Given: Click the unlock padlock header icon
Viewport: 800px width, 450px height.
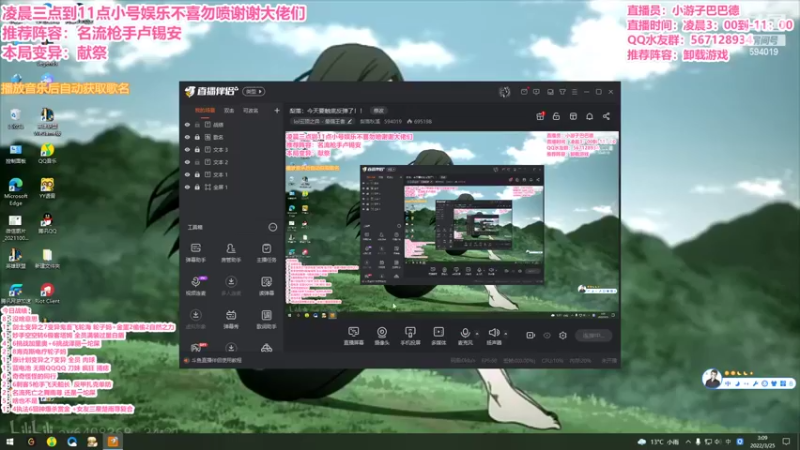Looking at the screenshot, I should click(x=556, y=116).
